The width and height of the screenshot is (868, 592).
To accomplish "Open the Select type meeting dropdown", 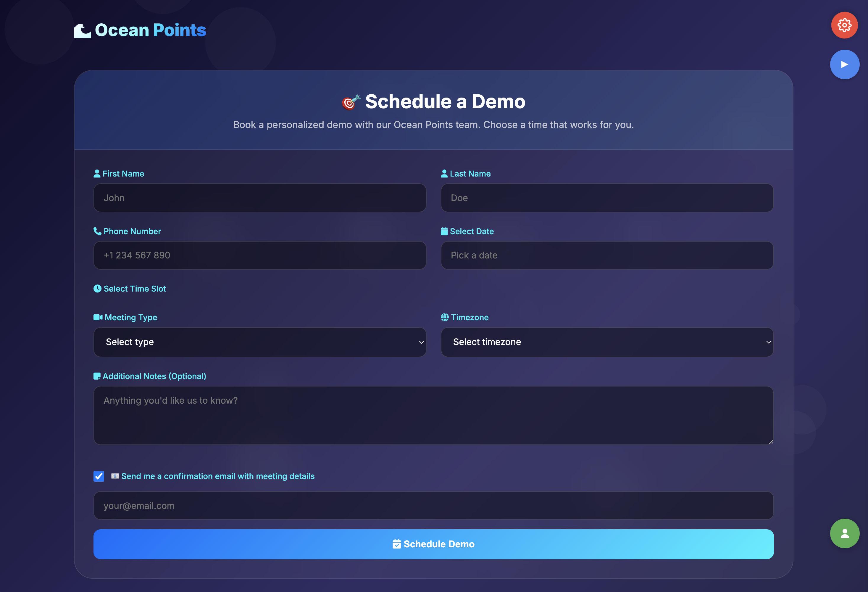I will (x=259, y=342).
